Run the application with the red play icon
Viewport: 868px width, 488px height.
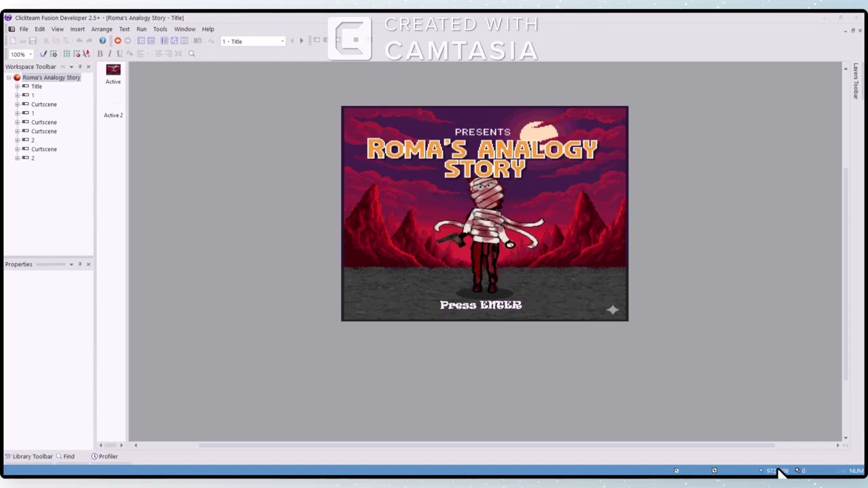117,41
